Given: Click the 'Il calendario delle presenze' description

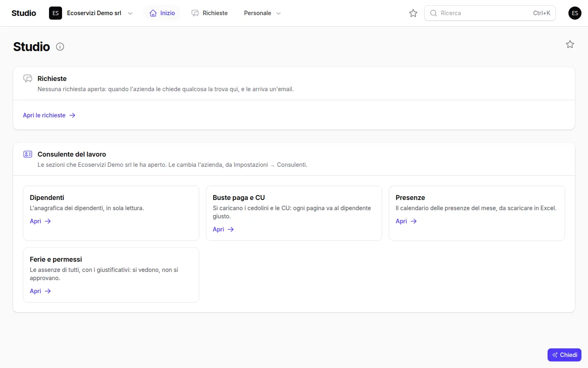Looking at the screenshot, I should tap(476, 208).
